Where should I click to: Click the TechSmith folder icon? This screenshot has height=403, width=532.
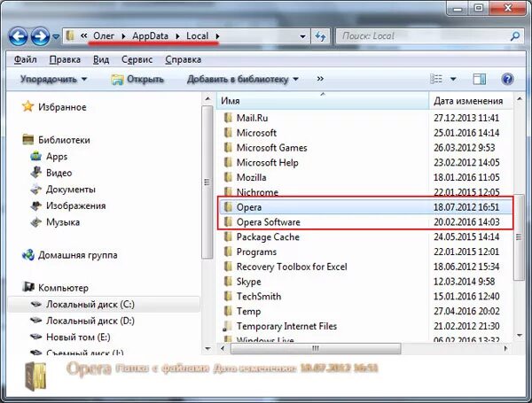228,296
